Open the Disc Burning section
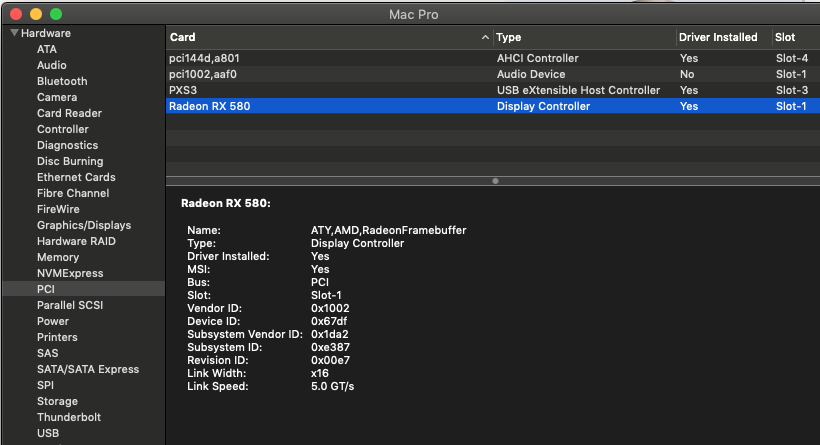Screen dimensions: 820x445 pyautogui.click(x=70, y=161)
